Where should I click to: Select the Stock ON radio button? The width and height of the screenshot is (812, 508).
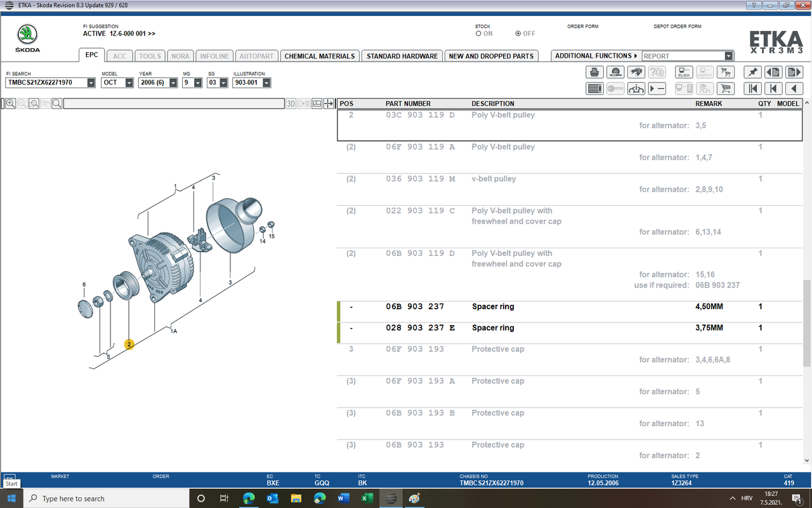point(479,34)
